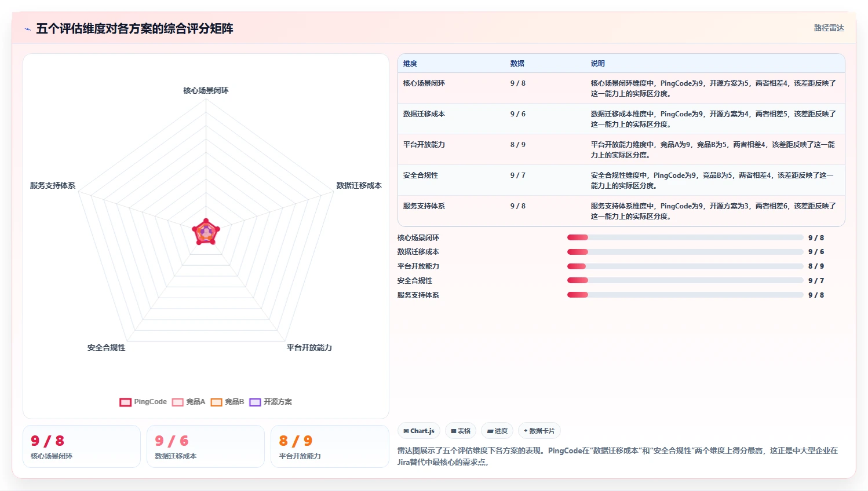The height and width of the screenshot is (491, 868).
Task: Click the summary paragraph starting with 雷达图展示了
Action: [618, 456]
